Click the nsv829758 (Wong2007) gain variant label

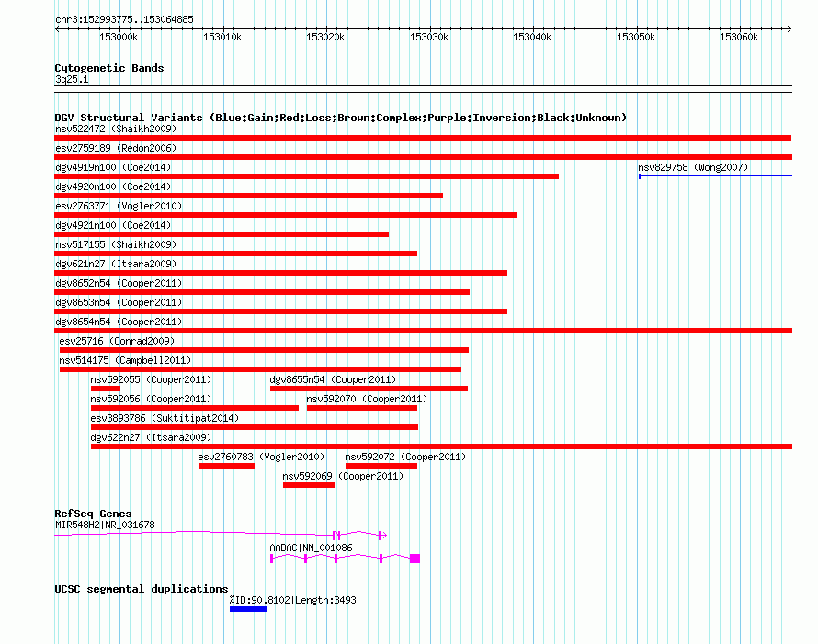coord(693,167)
